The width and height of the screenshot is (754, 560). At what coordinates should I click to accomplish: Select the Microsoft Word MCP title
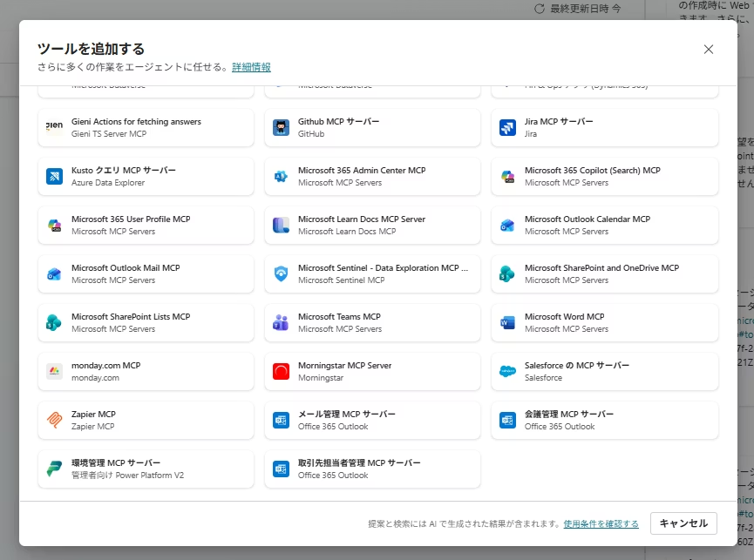pyautogui.click(x=565, y=316)
